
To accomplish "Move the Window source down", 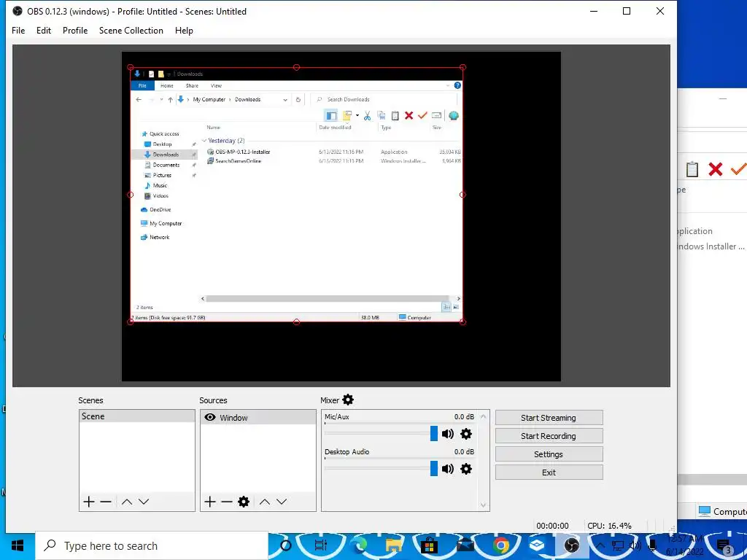I will (x=282, y=502).
